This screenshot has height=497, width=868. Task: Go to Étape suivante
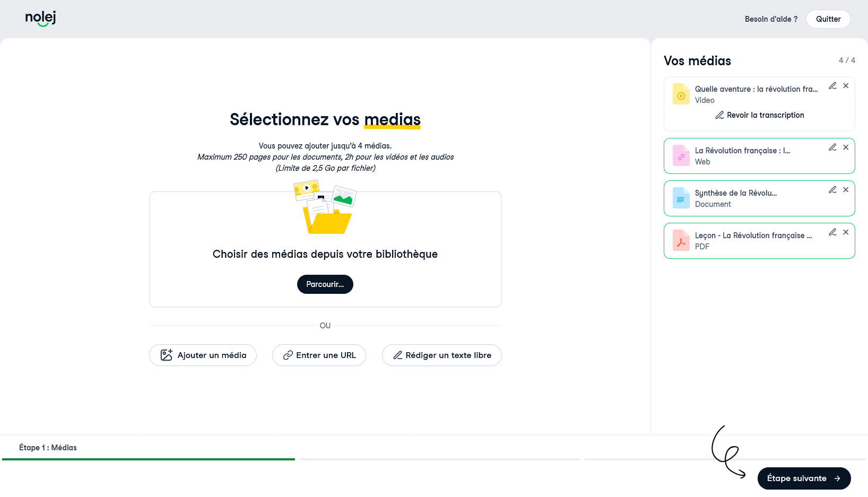pyautogui.click(x=804, y=478)
